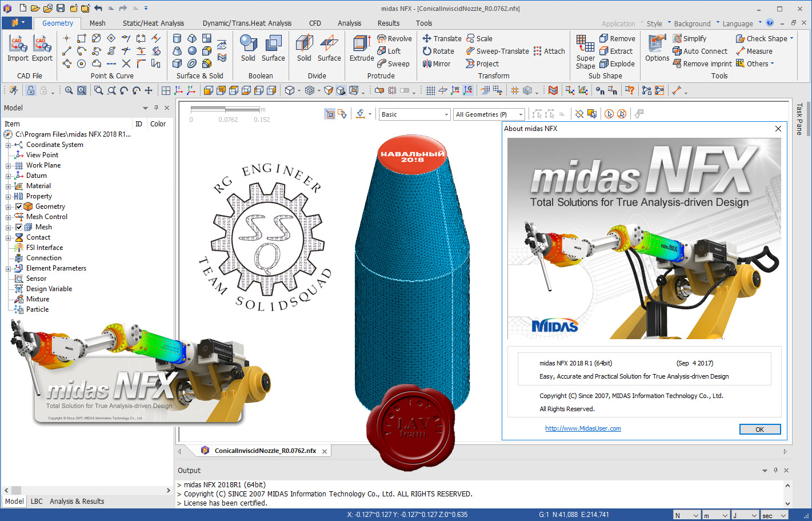812x521 pixels.
Task: Click the Color column header
Action: click(158, 124)
